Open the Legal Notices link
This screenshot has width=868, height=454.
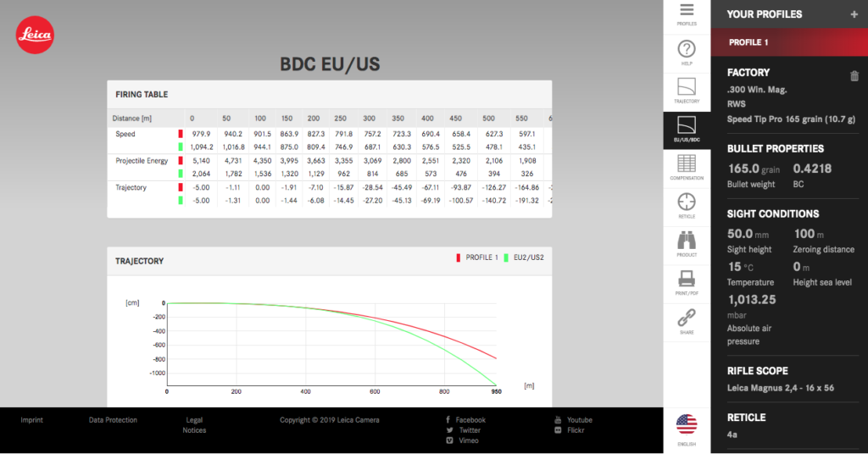coord(194,424)
